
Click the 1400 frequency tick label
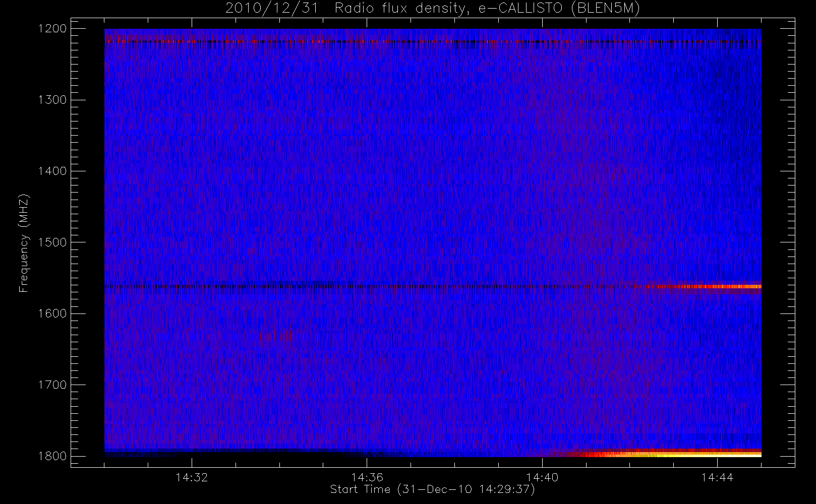(53, 171)
